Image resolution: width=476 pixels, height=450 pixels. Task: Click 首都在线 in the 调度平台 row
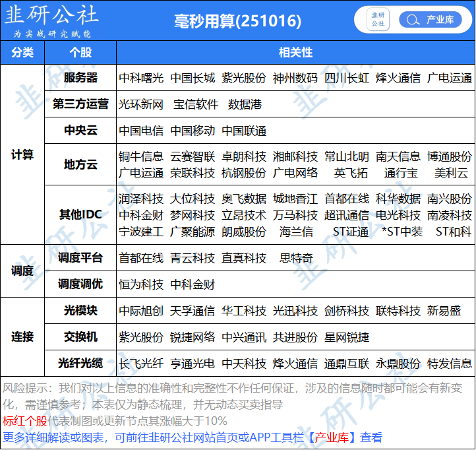(x=141, y=258)
